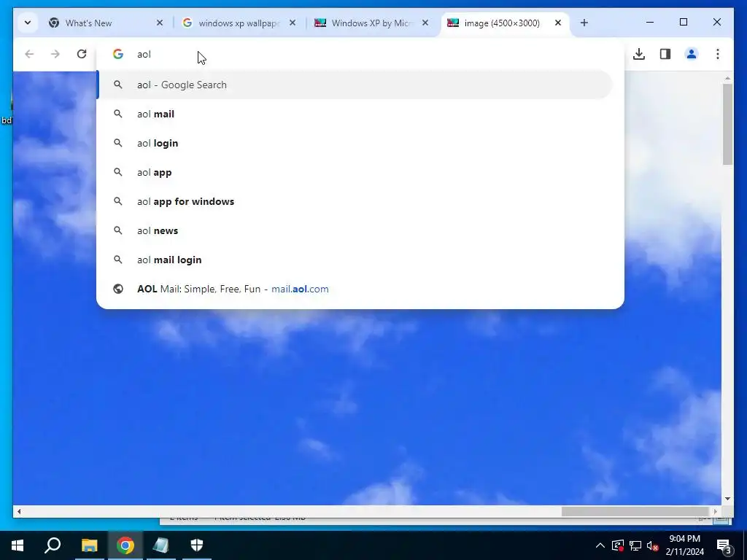Show hidden system tray icons
Image resolution: width=747 pixels, height=560 pixels.
click(600, 545)
